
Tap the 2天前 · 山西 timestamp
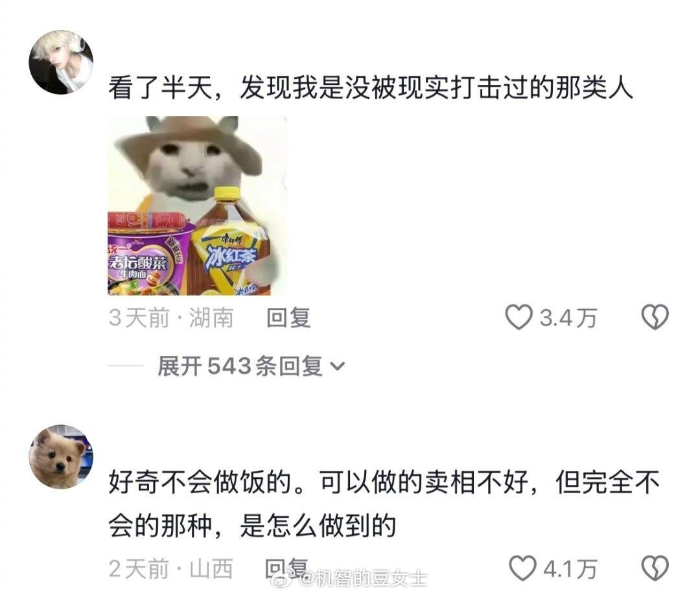click(x=171, y=568)
